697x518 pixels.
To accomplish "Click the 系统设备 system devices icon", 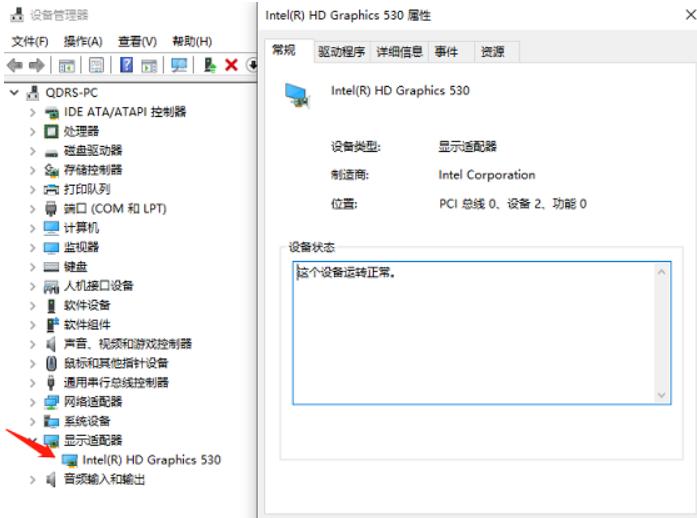I will click(52, 421).
